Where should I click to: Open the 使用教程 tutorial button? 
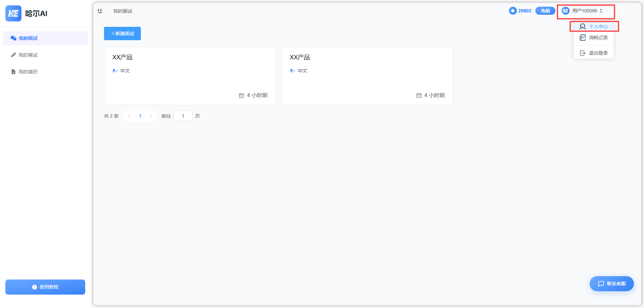click(45, 287)
